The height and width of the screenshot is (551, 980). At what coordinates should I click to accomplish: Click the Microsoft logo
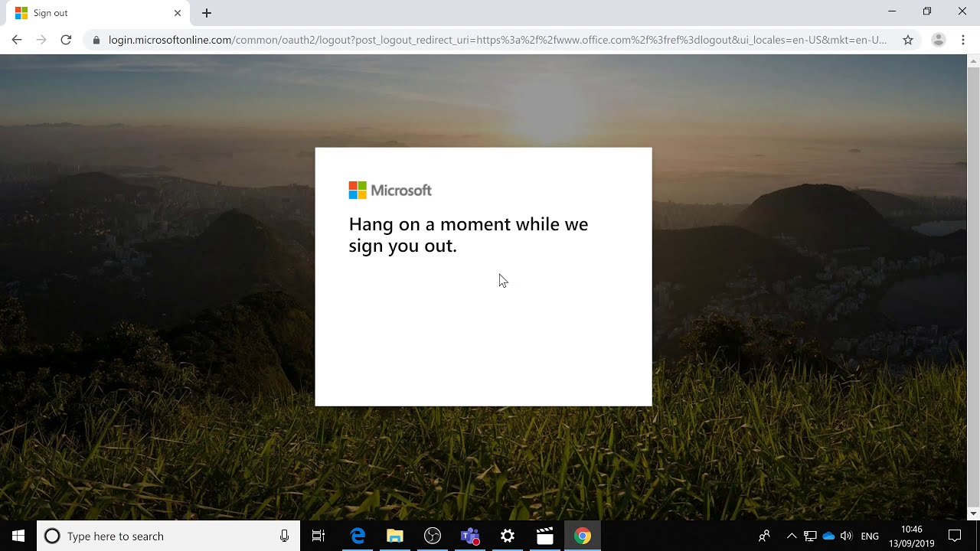click(390, 190)
